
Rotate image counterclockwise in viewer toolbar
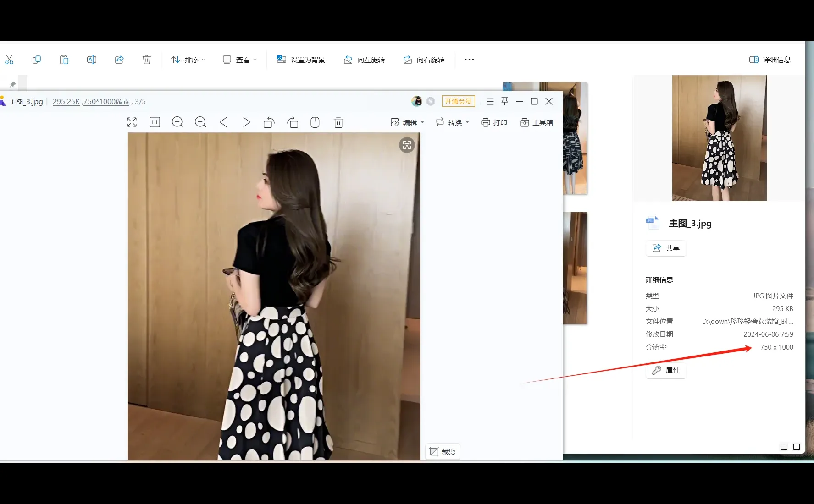tap(269, 122)
